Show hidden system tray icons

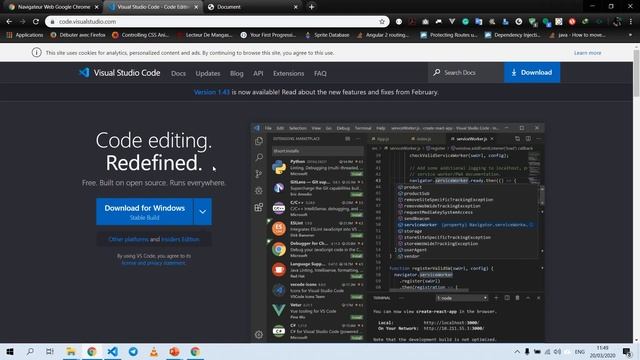click(x=517, y=352)
